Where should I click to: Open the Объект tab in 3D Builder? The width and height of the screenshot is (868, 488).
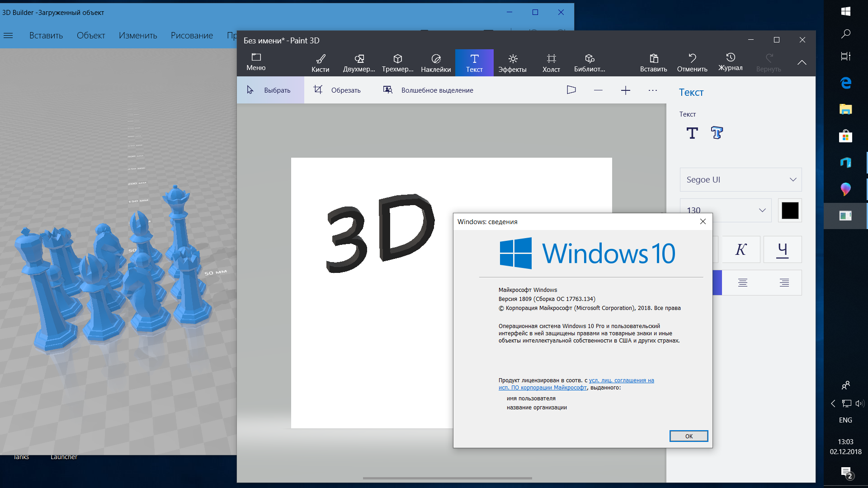pyautogui.click(x=91, y=35)
